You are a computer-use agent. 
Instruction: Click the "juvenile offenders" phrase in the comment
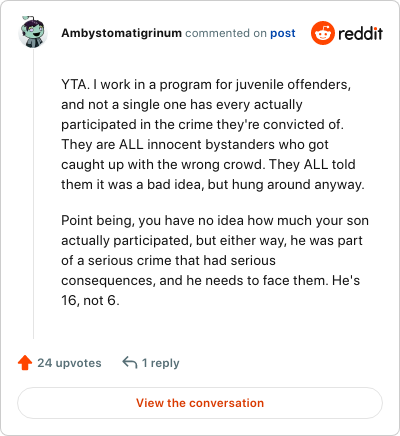(x=293, y=85)
